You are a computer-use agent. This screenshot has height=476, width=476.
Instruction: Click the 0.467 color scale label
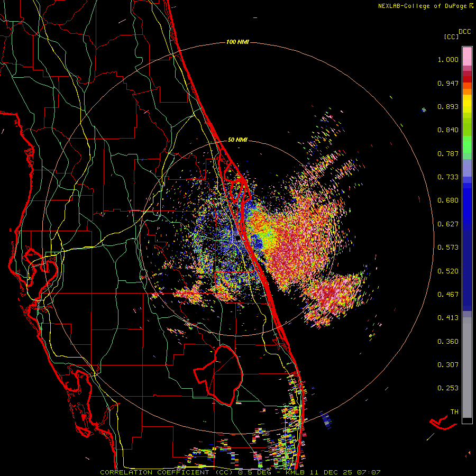tap(448, 295)
